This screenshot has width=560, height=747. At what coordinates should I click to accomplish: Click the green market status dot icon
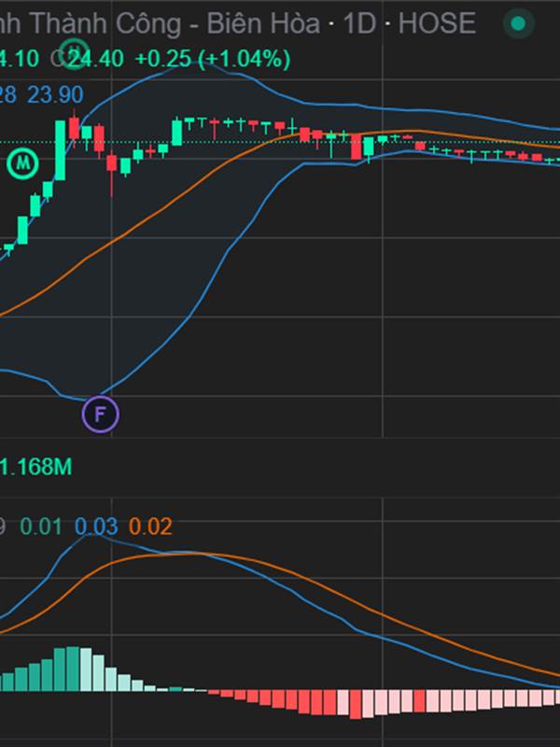(x=518, y=23)
